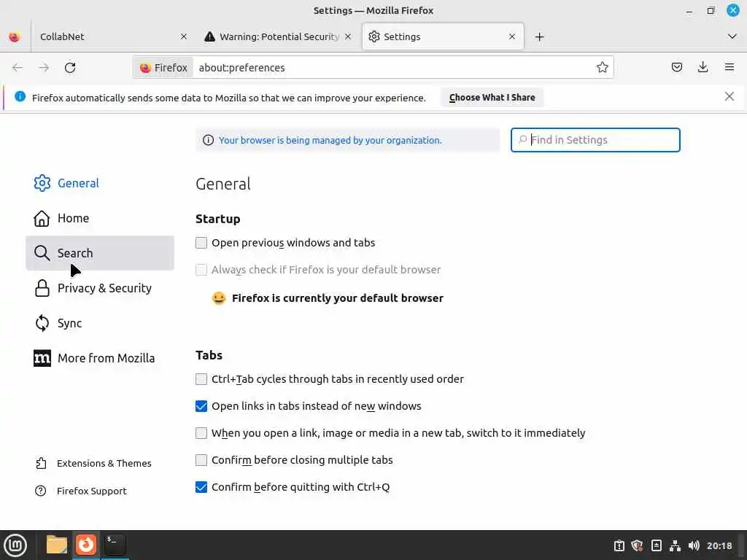Go back using the back arrow
This screenshot has width=747, height=560.
[x=18, y=68]
